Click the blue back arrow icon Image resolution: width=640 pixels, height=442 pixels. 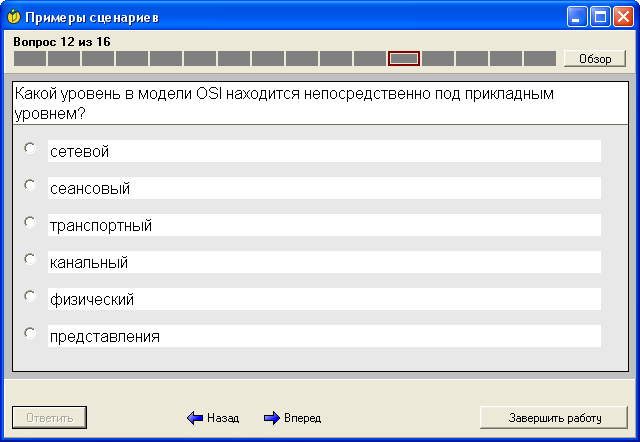pyautogui.click(x=195, y=418)
